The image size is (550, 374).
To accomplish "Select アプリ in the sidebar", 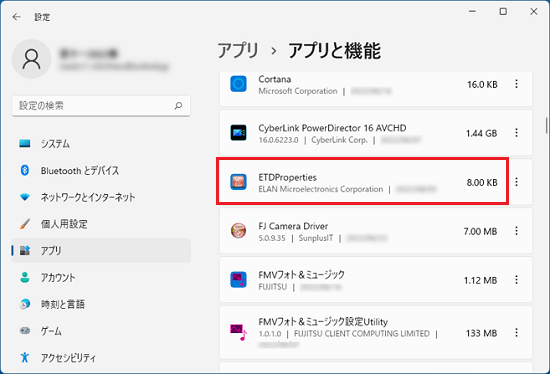I will click(x=101, y=251).
